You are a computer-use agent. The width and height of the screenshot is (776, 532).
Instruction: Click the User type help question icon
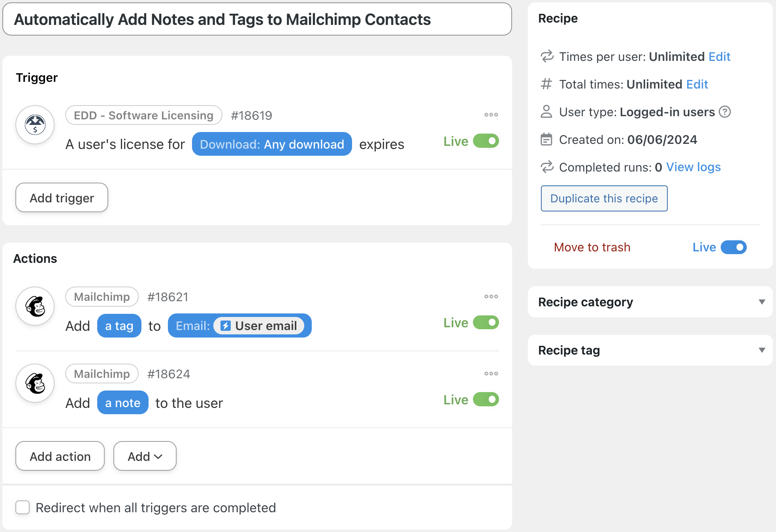point(725,112)
